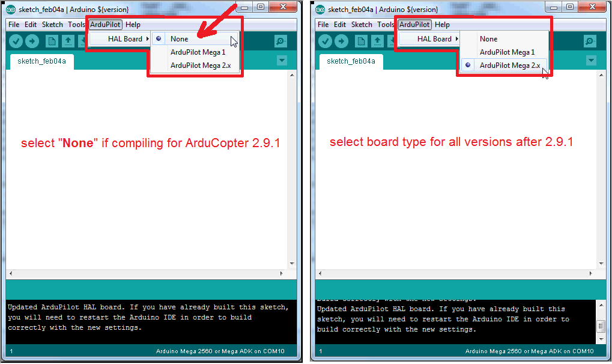This screenshot has width=612, height=364.
Task: Open tab dropdown arrow in left window
Action: click(x=282, y=61)
